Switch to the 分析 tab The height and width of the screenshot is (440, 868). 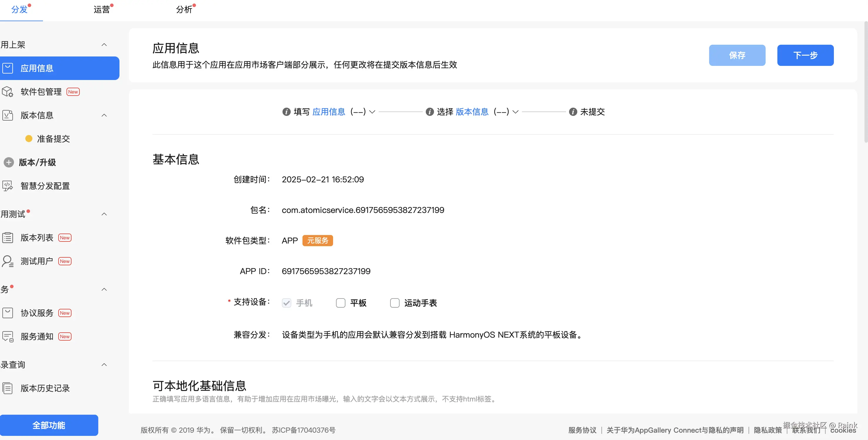click(x=184, y=9)
